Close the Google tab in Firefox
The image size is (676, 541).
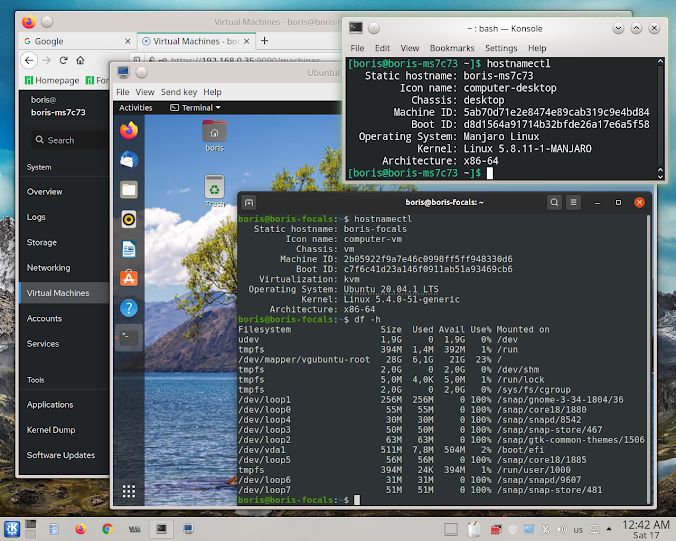coord(128,41)
